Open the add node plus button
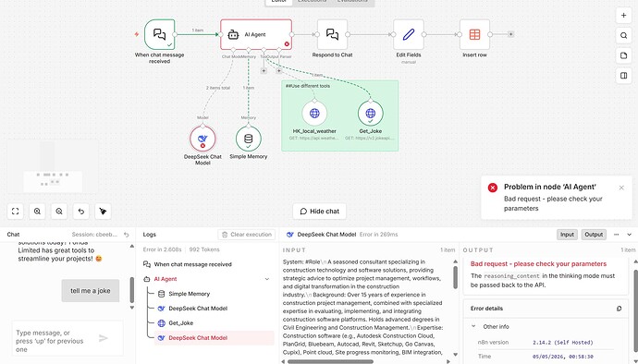This screenshot has height=364, width=638. click(623, 16)
